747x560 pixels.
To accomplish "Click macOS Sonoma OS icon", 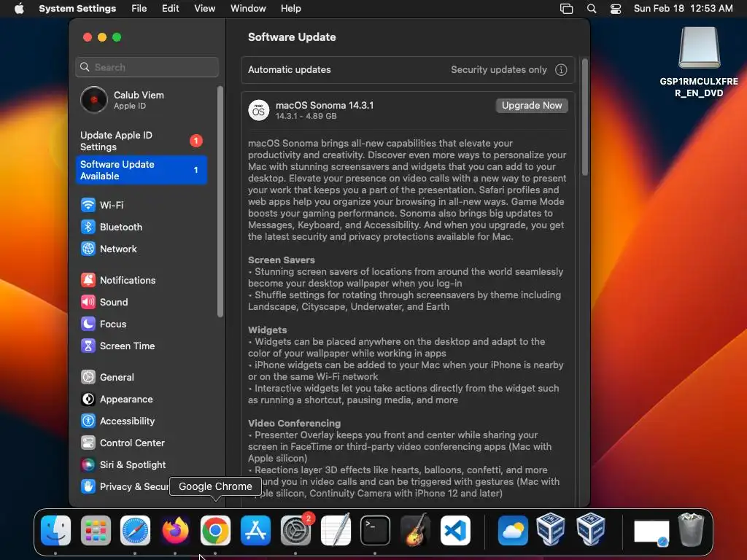I will point(259,111).
